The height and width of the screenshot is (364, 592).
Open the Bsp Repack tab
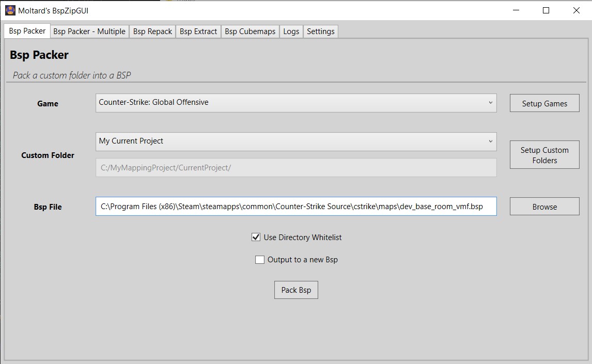point(152,31)
